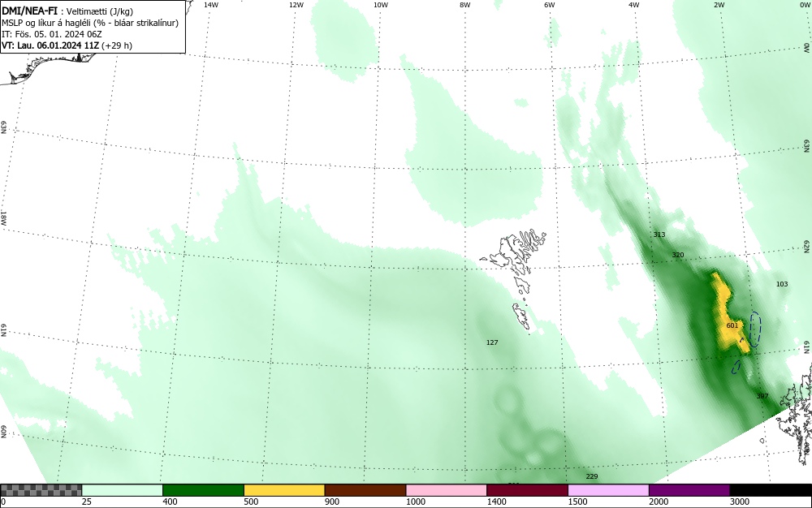Click the 2W longitude label
The width and height of the screenshot is (812, 508).
pos(719,5)
